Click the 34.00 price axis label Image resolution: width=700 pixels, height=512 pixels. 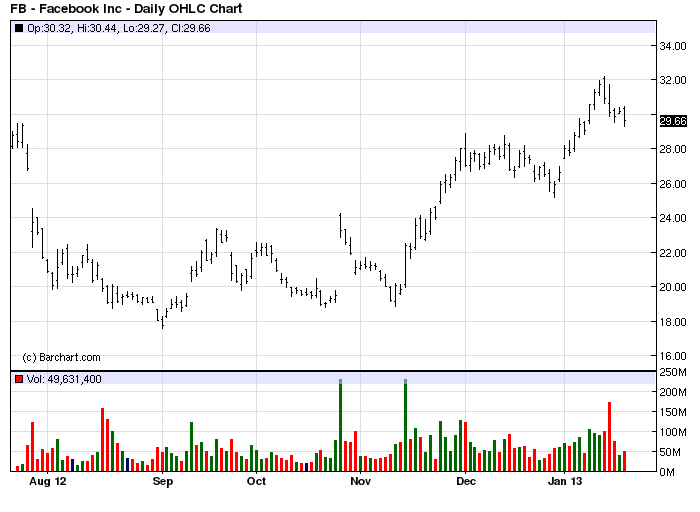click(673, 46)
